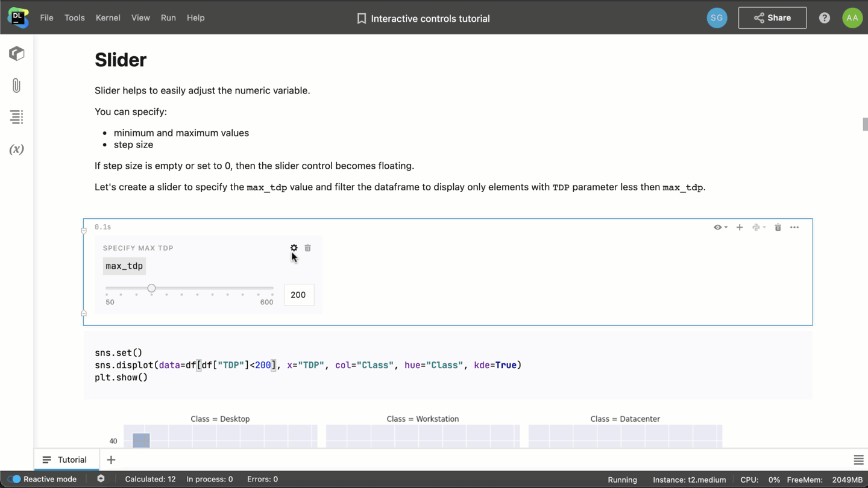Click the add new sheet plus icon

[111, 460]
